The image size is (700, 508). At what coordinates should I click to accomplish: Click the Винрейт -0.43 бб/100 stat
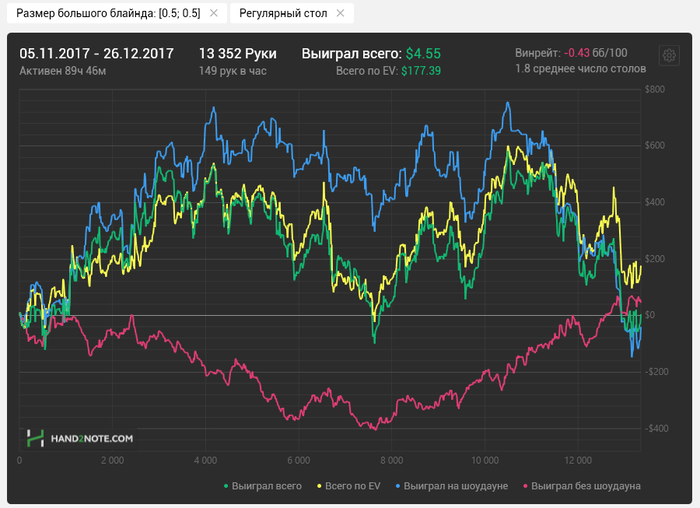(x=571, y=53)
